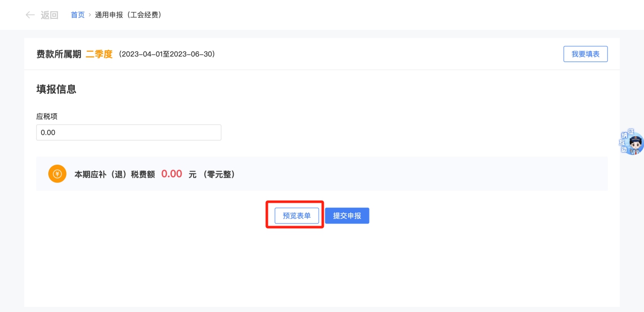Image resolution: width=644 pixels, height=312 pixels.
Task: Click the breadcrumb chevron separator
Action: 90,15
